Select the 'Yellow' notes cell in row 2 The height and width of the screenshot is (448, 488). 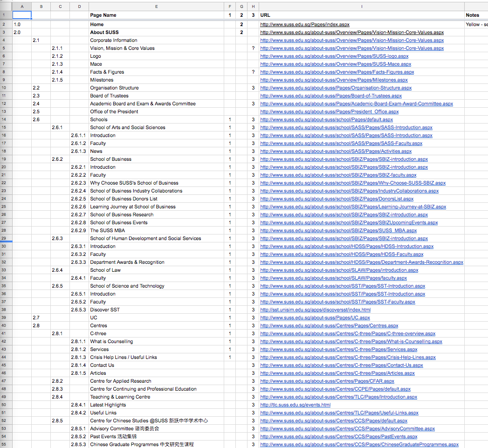coord(476,24)
